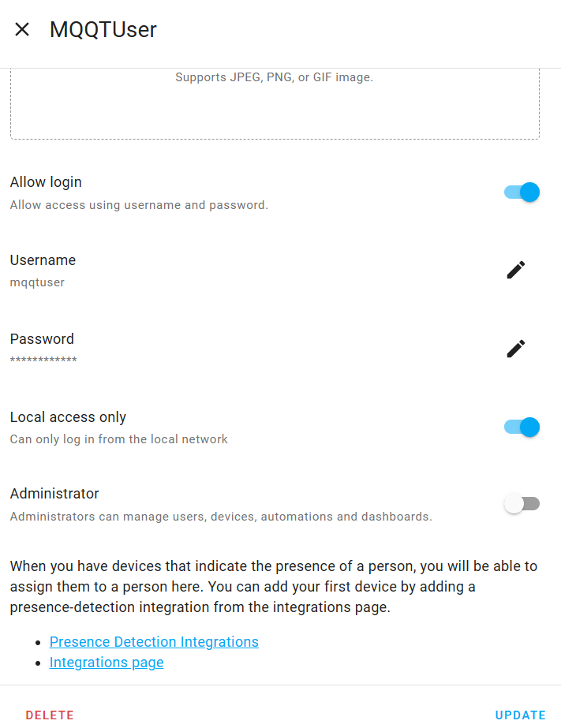561x728 pixels.
Task: Open the Integrations page link
Action: click(x=106, y=662)
